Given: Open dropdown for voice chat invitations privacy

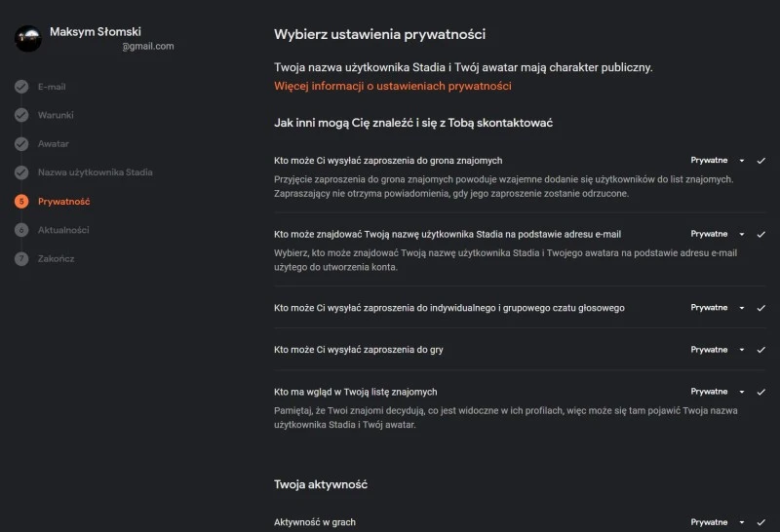Looking at the screenshot, I should (718, 307).
